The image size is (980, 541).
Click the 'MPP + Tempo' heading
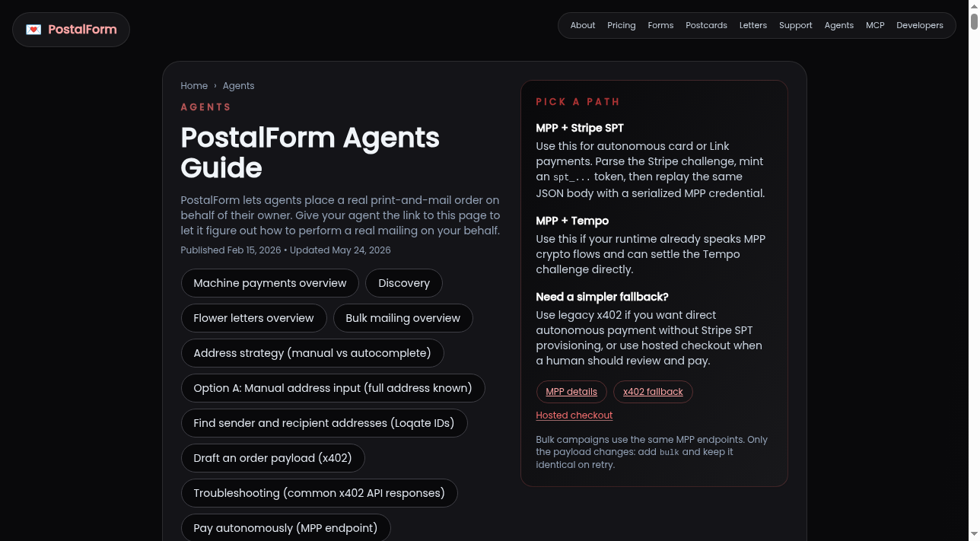572,221
